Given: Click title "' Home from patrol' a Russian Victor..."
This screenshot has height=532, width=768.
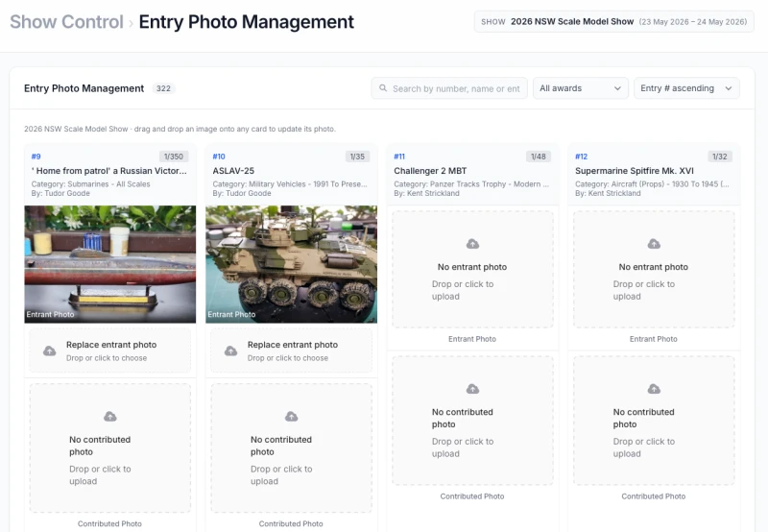Looking at the screenshot, I should click(109, 171).
